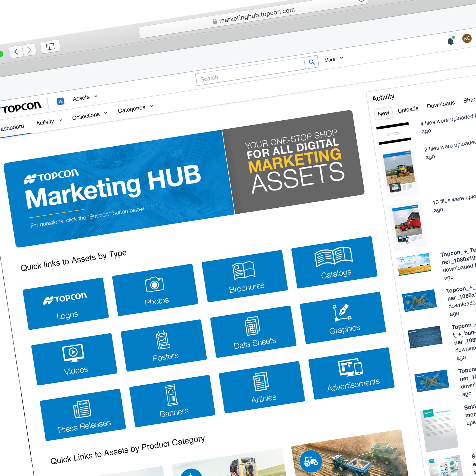476x476 pixels.
Task: Switch to the New activity tab
Action: coord(383,113)
